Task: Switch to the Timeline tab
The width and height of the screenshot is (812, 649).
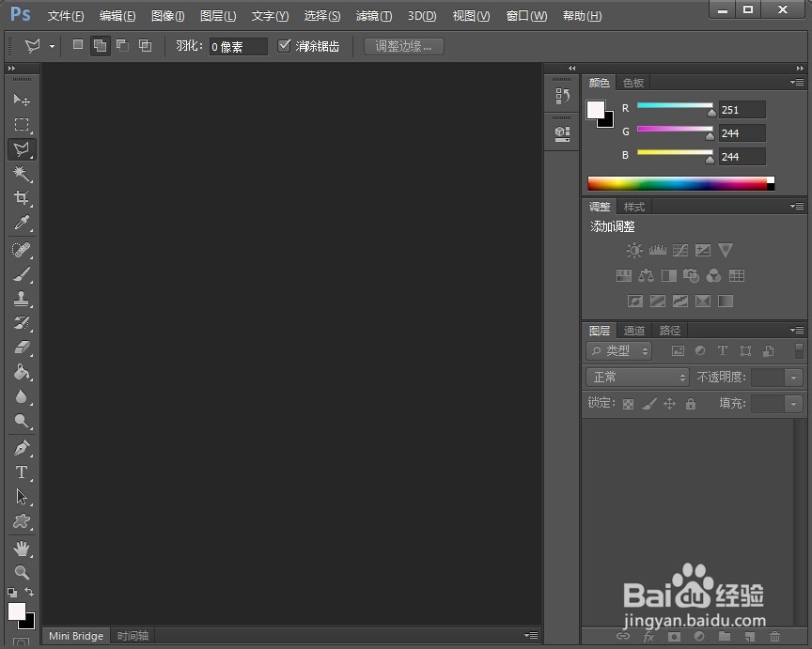Action: [133, 636]
